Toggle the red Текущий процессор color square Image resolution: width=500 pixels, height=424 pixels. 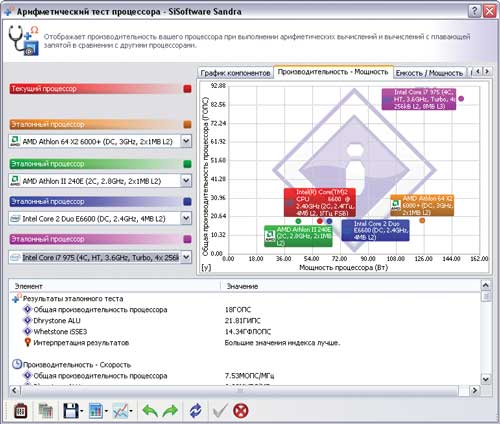pos(187,89)
